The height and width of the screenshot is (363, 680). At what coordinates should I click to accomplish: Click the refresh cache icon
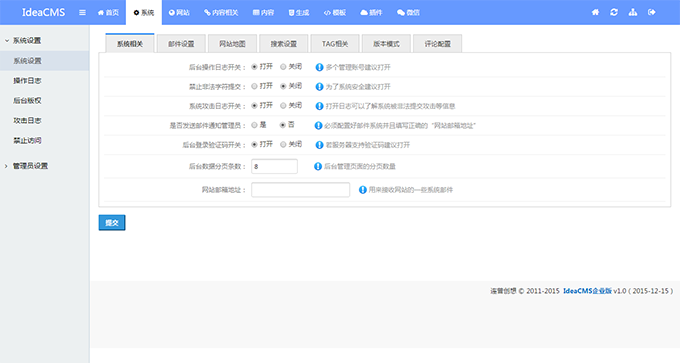tap(614, 12)
